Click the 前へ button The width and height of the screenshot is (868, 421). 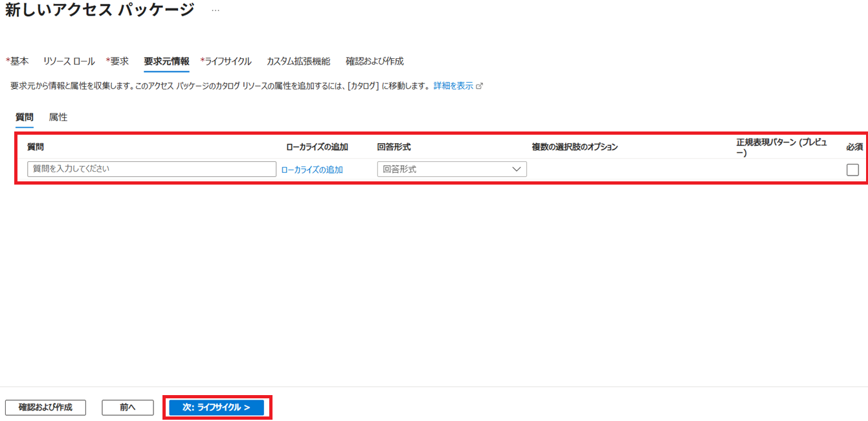pos(128,407)
